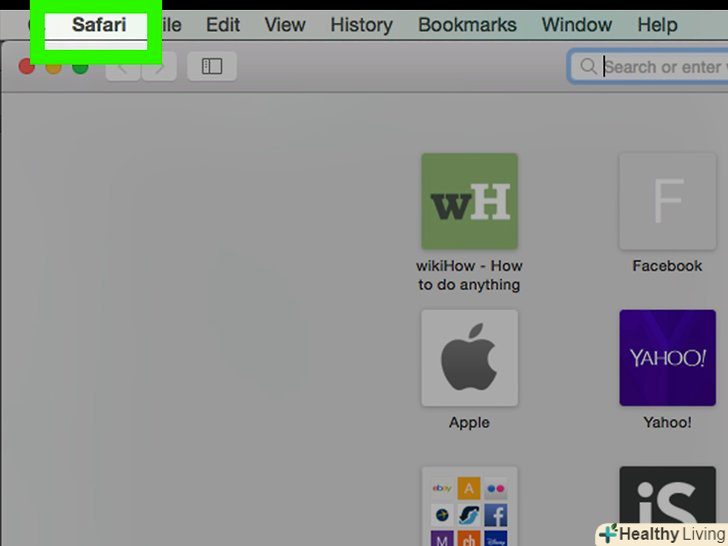Go forward with the forward arrow
This screenshot has height=546, width=728.
(159, 68)
